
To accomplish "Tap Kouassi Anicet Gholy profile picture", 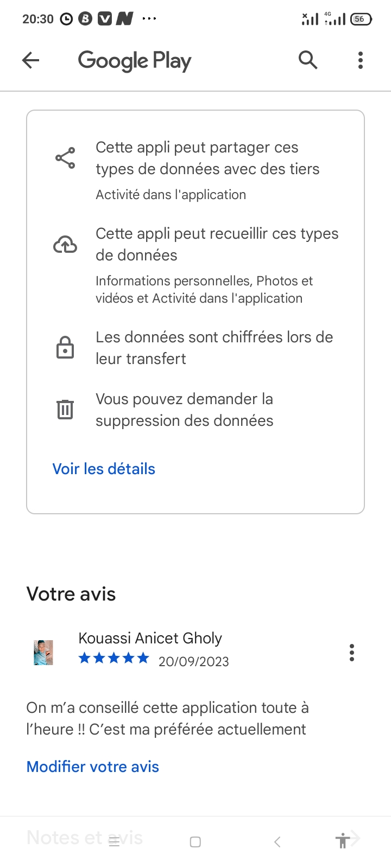I will 43,653.
